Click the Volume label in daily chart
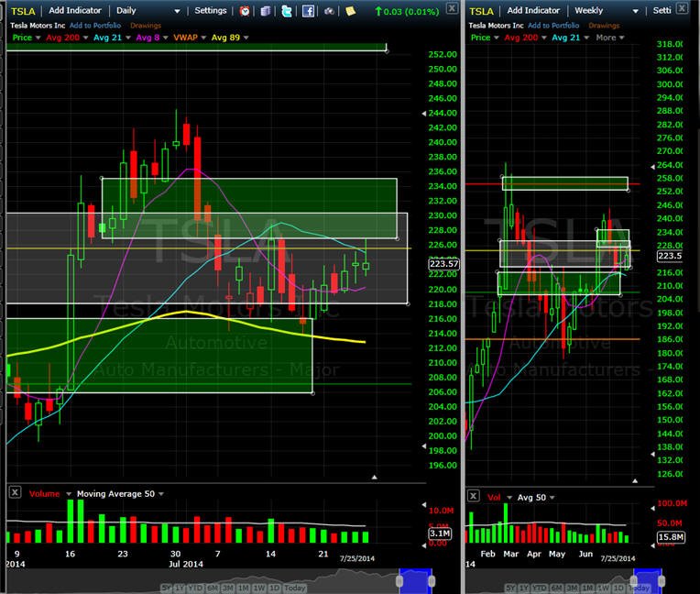Viewport: 700px width, 594px height. click(x=44, y=493)
